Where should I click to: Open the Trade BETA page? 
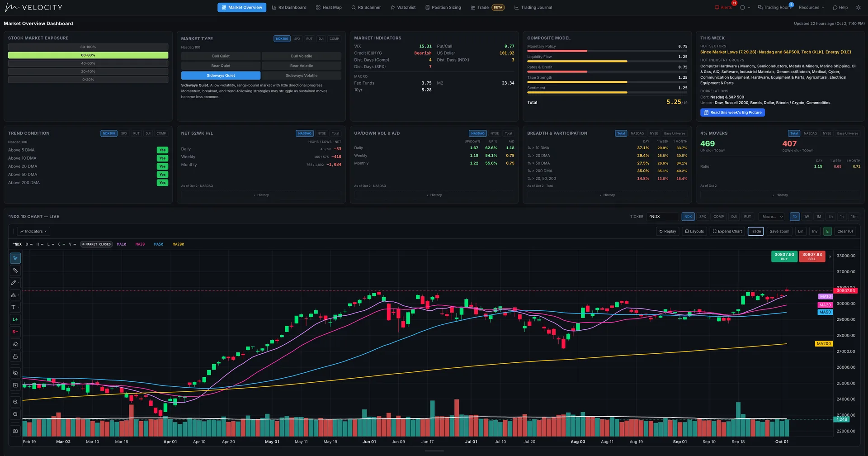[x=487, y=7]
